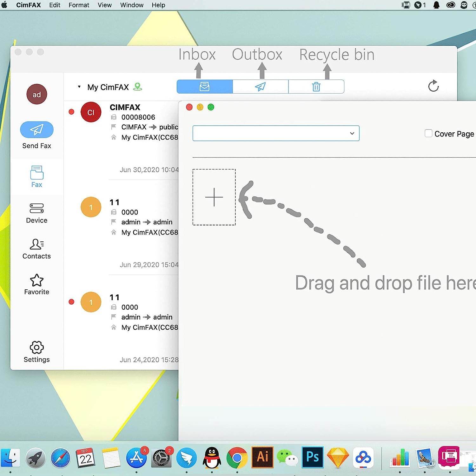Click the green location icon beside My CimFAX
This screenshot has height=476, width=476.
coord(137,87)
